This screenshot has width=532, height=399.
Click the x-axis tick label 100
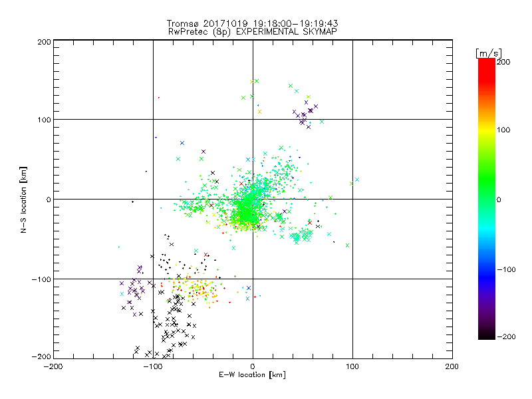click(x=352, y=366)
